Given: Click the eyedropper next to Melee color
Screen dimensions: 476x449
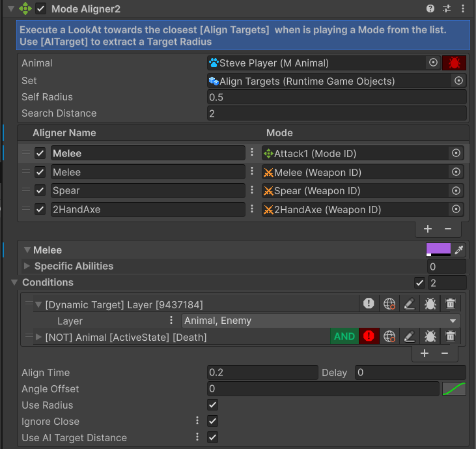Looking at the screenshot, I should pos(459,250).
